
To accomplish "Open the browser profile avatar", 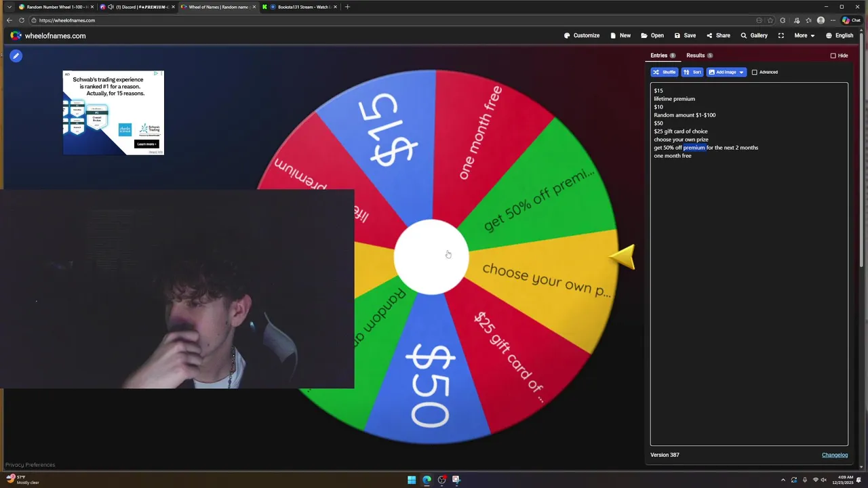I will point(821,20).
